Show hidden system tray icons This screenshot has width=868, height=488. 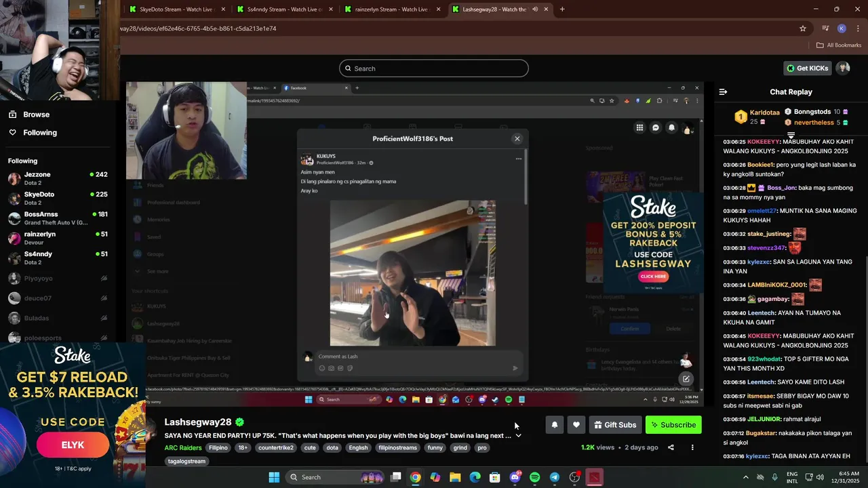click(x=746, y=477)
